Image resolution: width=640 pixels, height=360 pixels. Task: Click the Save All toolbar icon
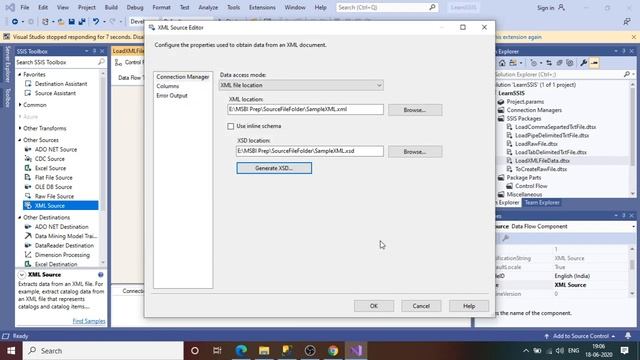pyautogui.click(x=82, y=22)
